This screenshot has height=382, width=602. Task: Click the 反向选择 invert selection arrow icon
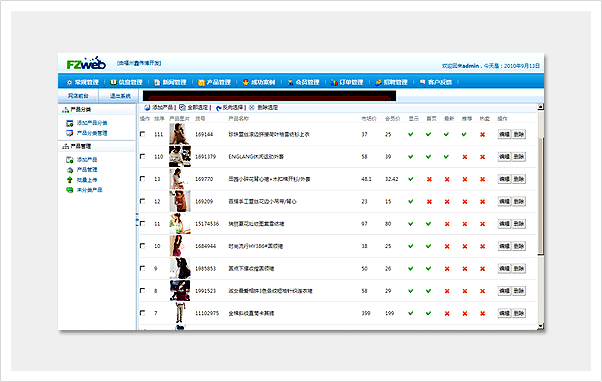click(219, 108)
